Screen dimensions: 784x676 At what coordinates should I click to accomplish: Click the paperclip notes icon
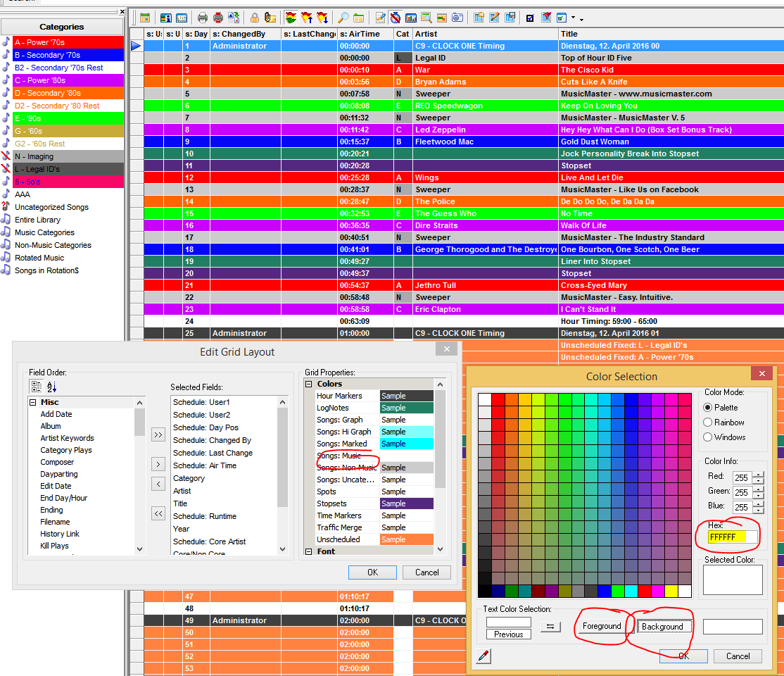click(270, 18)
